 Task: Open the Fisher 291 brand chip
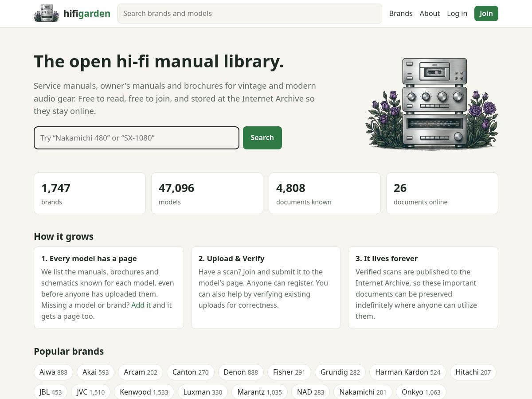pyautogui.click(x=289, y=372)
